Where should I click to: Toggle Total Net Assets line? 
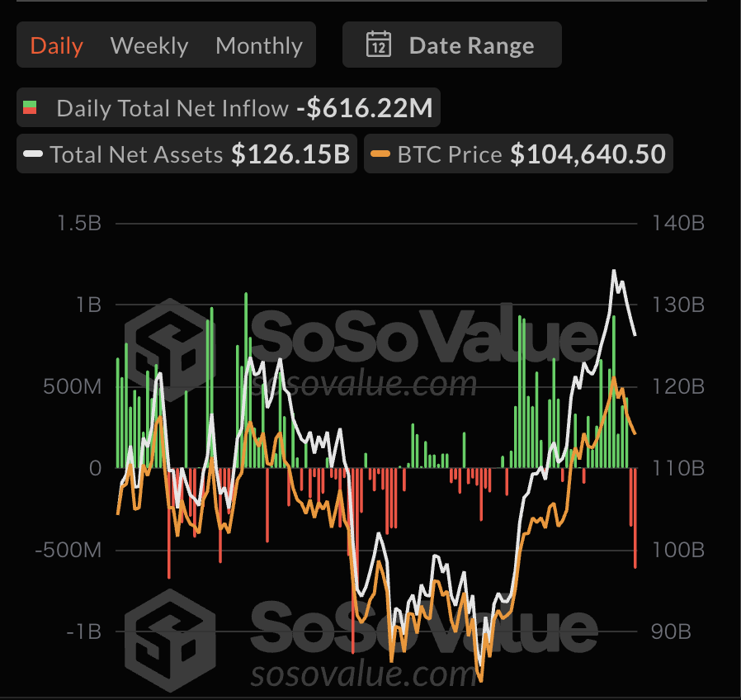pos(186,154)
